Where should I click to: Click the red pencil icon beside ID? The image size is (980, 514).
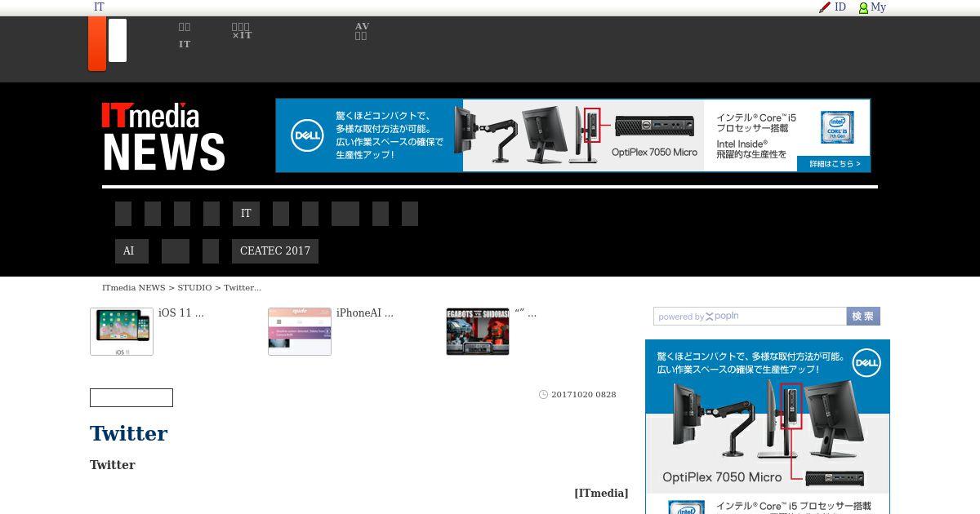click(x=825, y=7)
